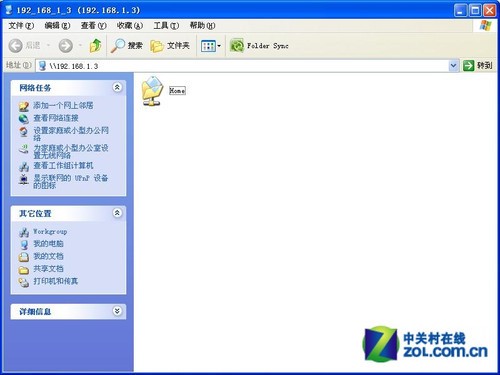Click the wireless network setup icon

click(24, 149)
